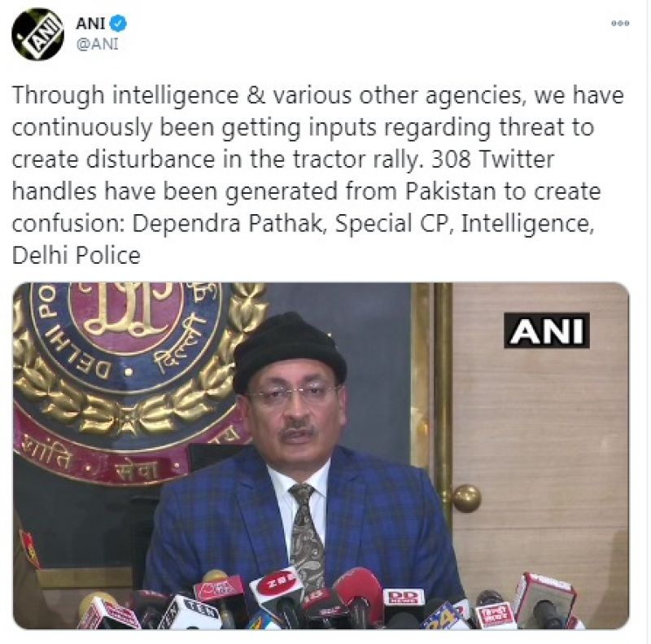This screenshot has height=644, width=651.
Task: Click the word "Pakistan" in the tweet
Action: [x=451, y=191]
